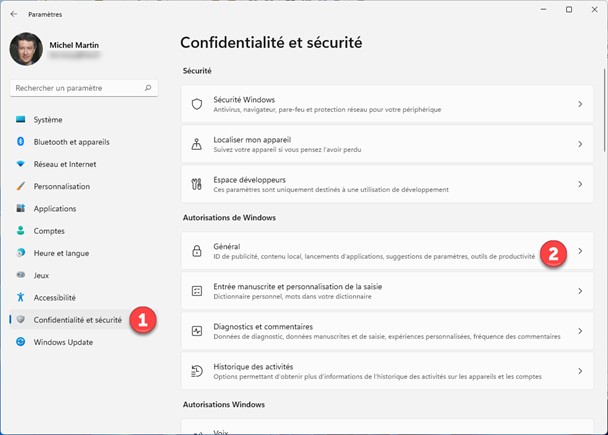Open Heure et langue section
608x435 pixels.
click(x=61, y=252)
